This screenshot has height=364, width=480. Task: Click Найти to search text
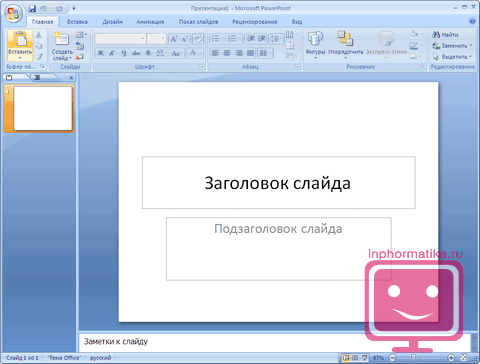pos(445,34)
